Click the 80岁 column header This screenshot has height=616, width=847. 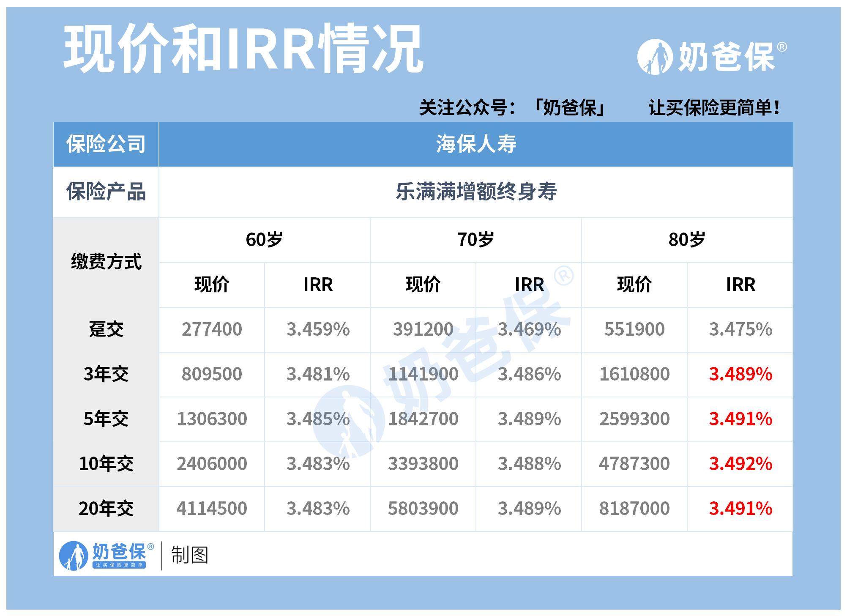click(x=687, y=240)
